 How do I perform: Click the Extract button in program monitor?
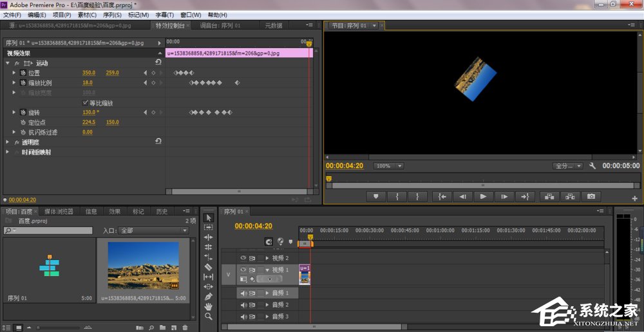point(570,197)
